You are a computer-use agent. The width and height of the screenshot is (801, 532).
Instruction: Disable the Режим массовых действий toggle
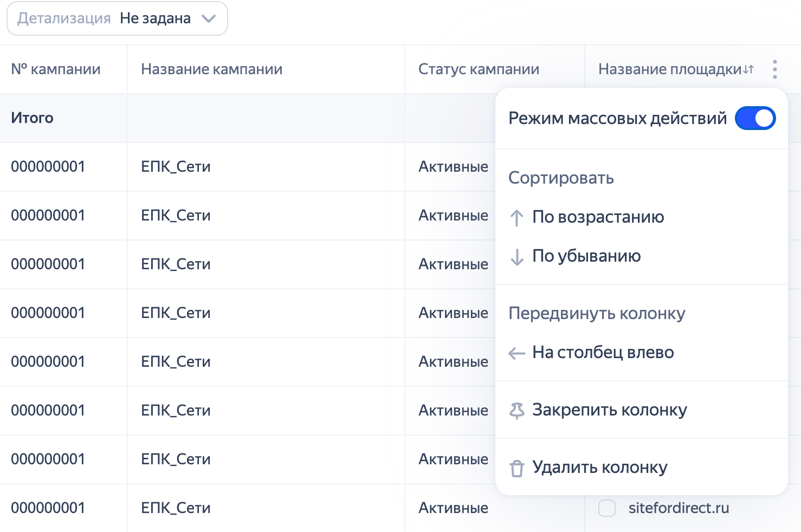pos(755,118)
